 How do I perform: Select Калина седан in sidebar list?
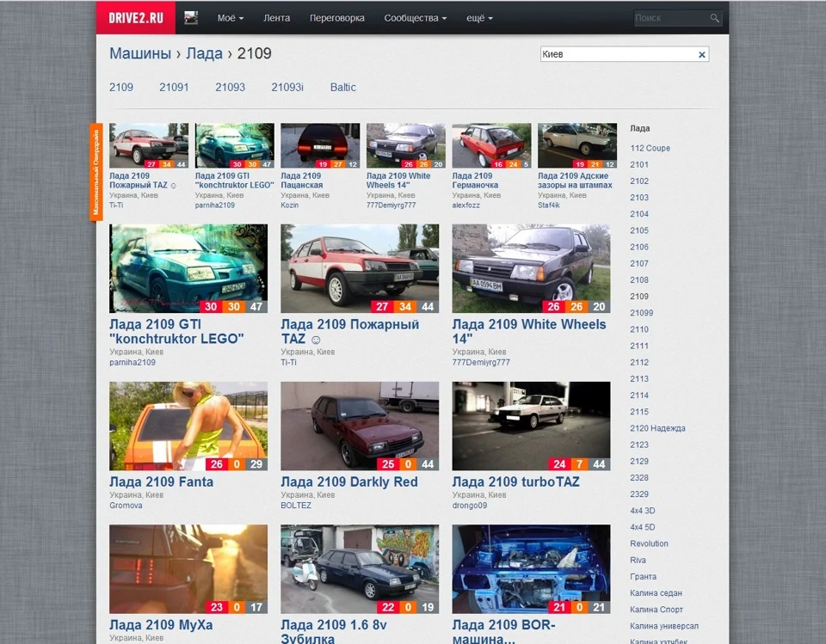(656, 593)
